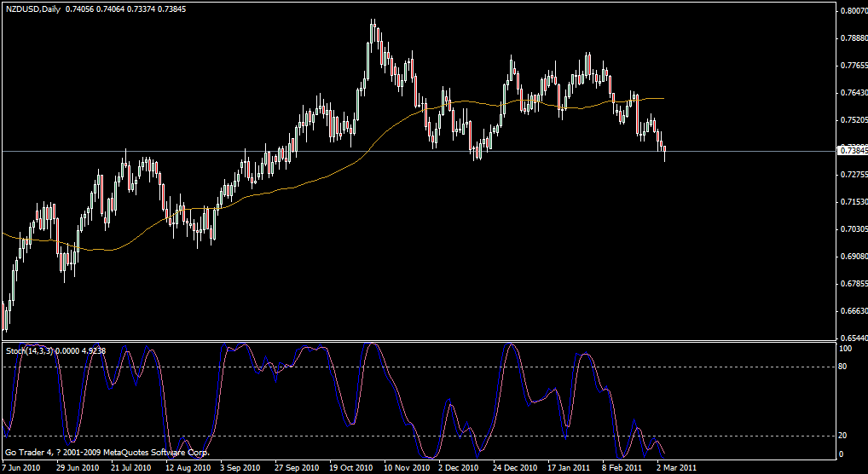Viewport: 868px width, 474px height.
Task: Click the current price label 0.73845
Action: coord(853,151)
